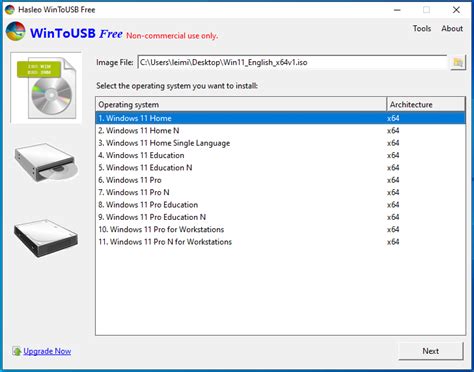Select 10. Windows 11 Pro for Workstations
Viewport: 474px width, 372px height.
(280, 229)
